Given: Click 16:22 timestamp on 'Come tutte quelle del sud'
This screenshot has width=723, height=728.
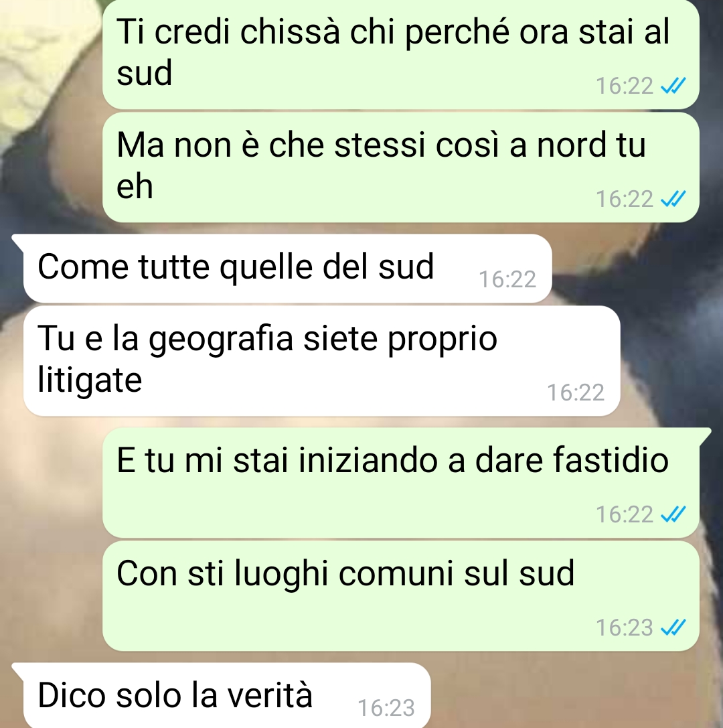Looking at the screenshot, I should click(507, 279).
